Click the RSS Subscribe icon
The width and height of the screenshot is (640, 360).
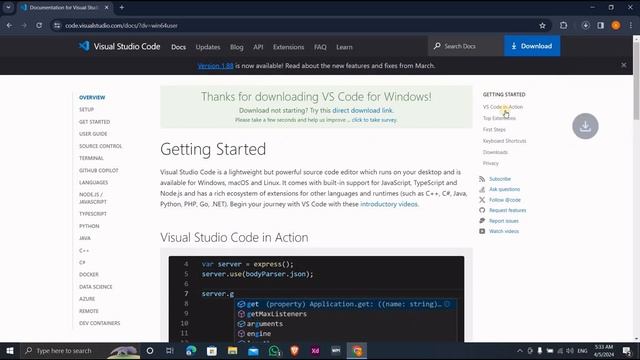tap(482, 179)
